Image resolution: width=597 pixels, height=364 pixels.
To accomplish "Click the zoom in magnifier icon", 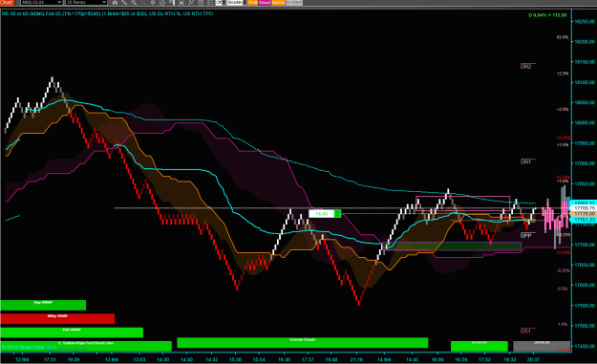I will click(x=134, y=2).
